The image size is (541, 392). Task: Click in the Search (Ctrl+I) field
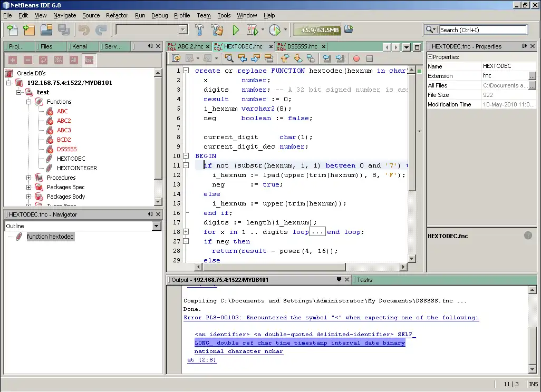482,30
